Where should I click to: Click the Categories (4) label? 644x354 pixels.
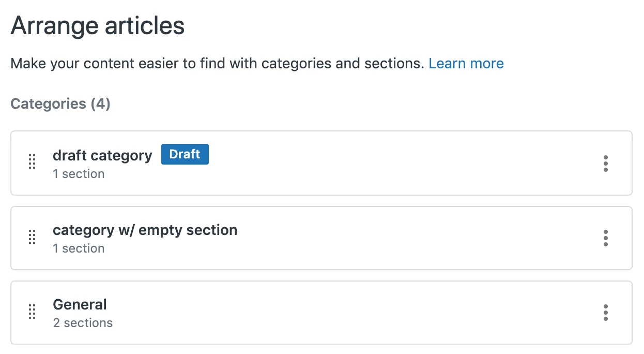click(x=60, y=104)
